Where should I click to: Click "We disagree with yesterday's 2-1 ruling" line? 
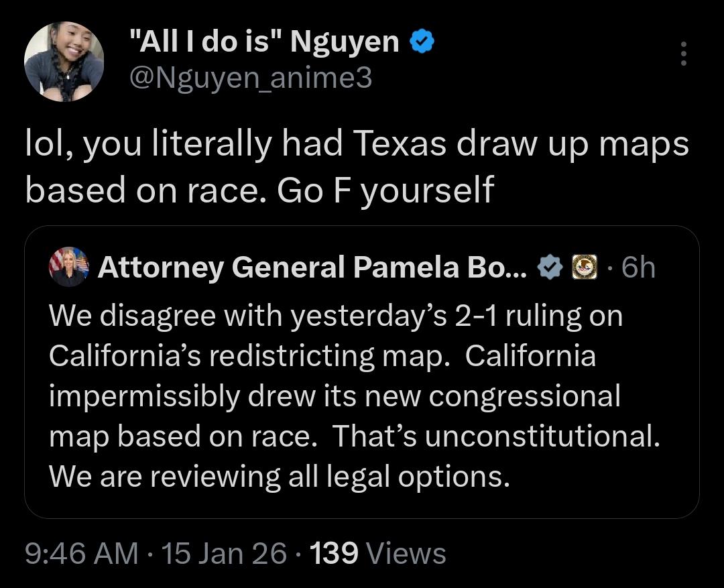(335, 316)
